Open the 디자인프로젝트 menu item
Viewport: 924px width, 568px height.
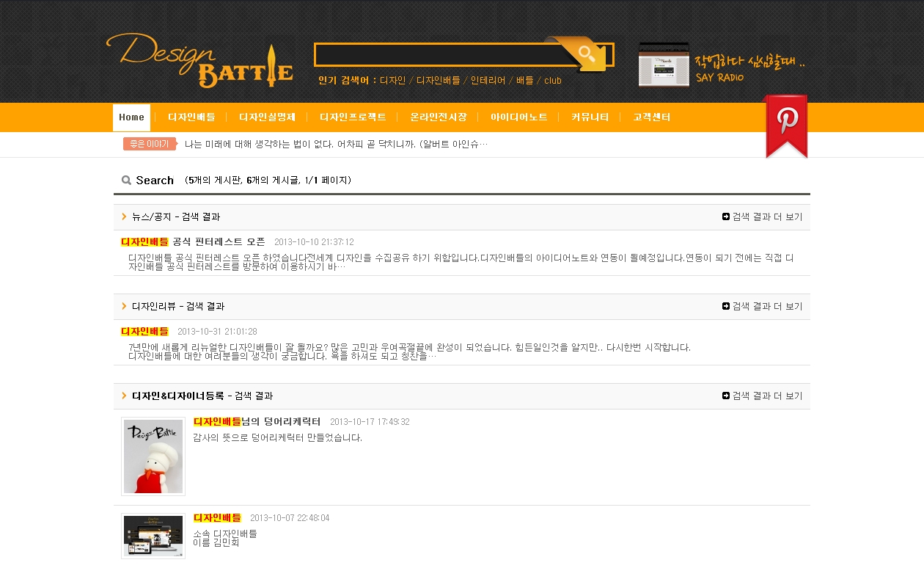(353, 117)
